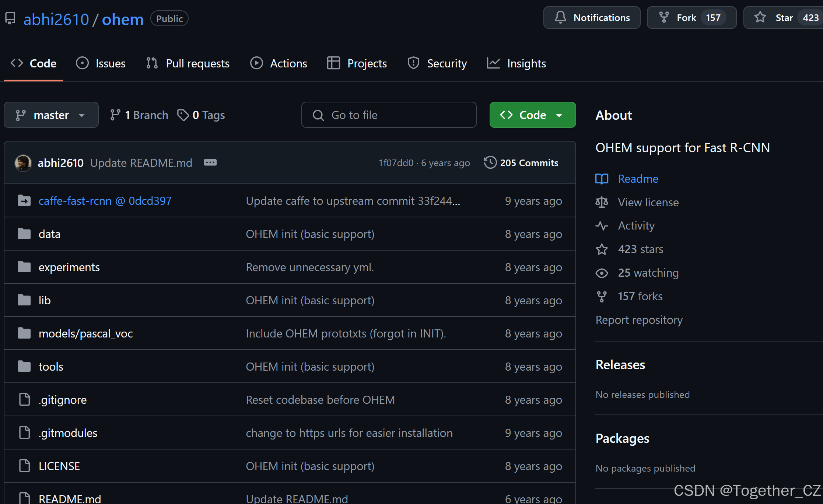
Task: Click the license scales icon
Action: click(602, 202)
